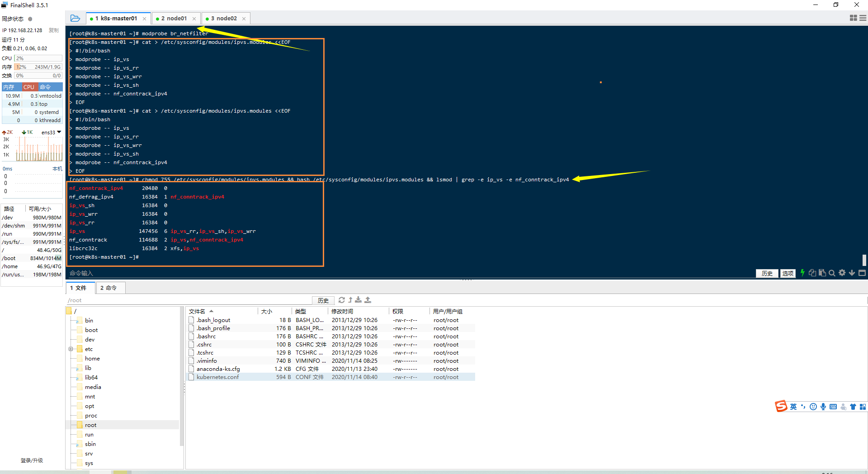This screenshot has height=474, width=868.
Task: Select anaconda-ks.cfg file row
Action: pyautogui.click(x=331, y=369)
